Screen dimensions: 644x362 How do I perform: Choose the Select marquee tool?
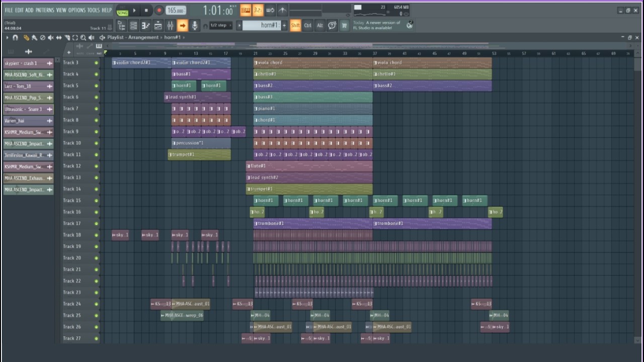(75, 38)
